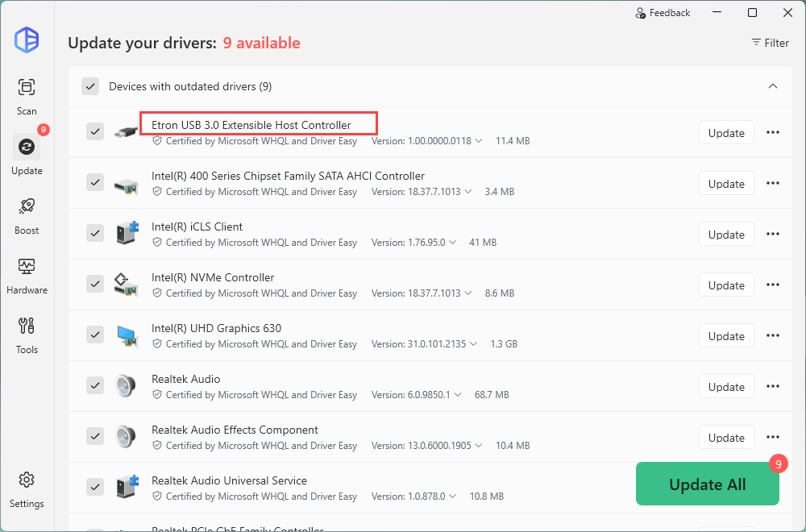Open the Hardware monitor icon in sidebar

[27, 267]
